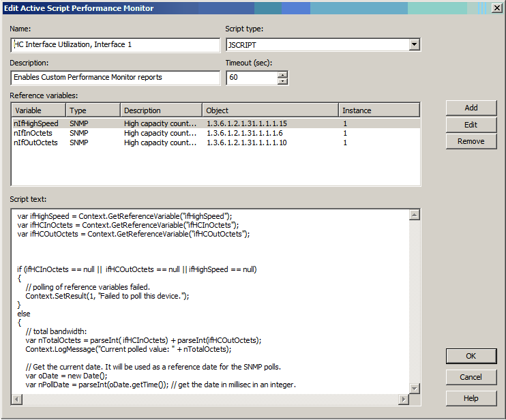Sort by the Variable column header
Viewport: 506px width, 420px height.
39,110
